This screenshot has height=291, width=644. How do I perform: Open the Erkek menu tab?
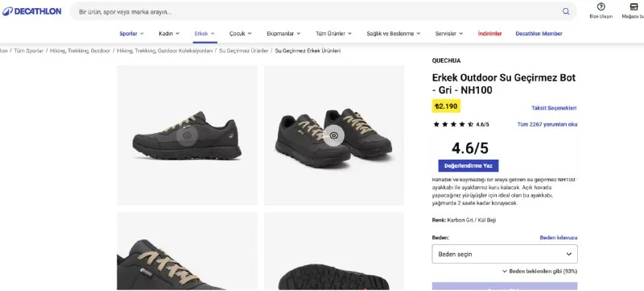[x=204, y=34]
